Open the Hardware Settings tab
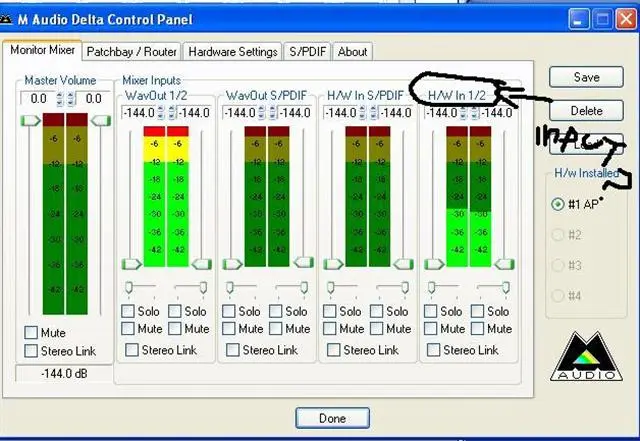 tap(233, 51)
